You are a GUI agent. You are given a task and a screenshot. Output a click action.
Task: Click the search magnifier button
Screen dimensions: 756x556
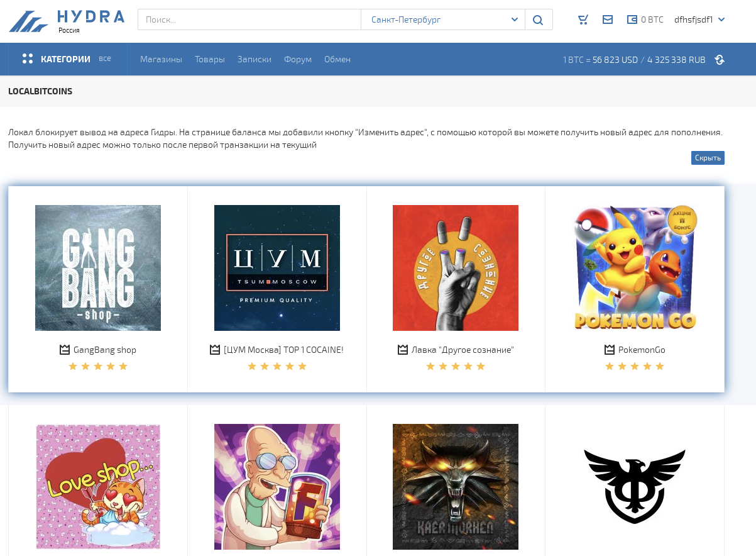539,19
